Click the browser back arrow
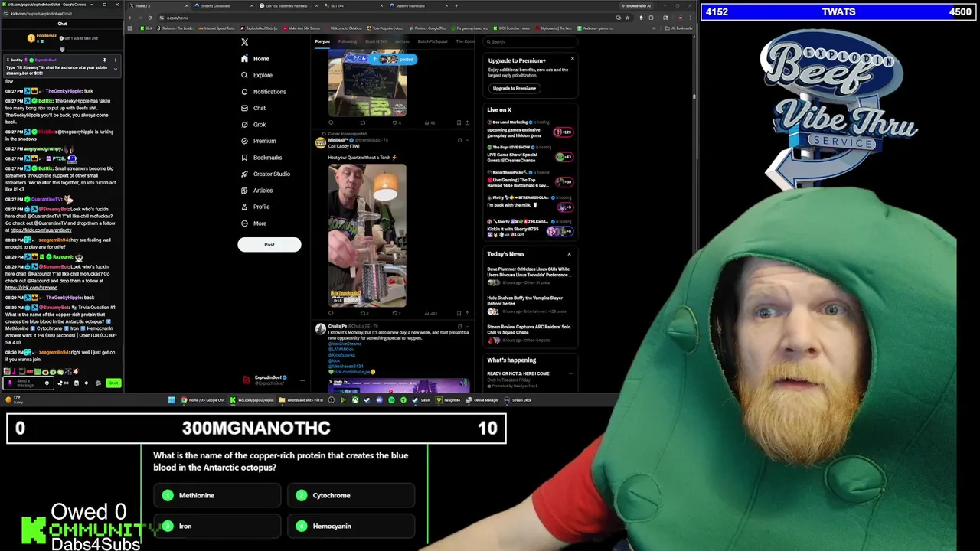980x551 pixels. click(x=131, y=18)
